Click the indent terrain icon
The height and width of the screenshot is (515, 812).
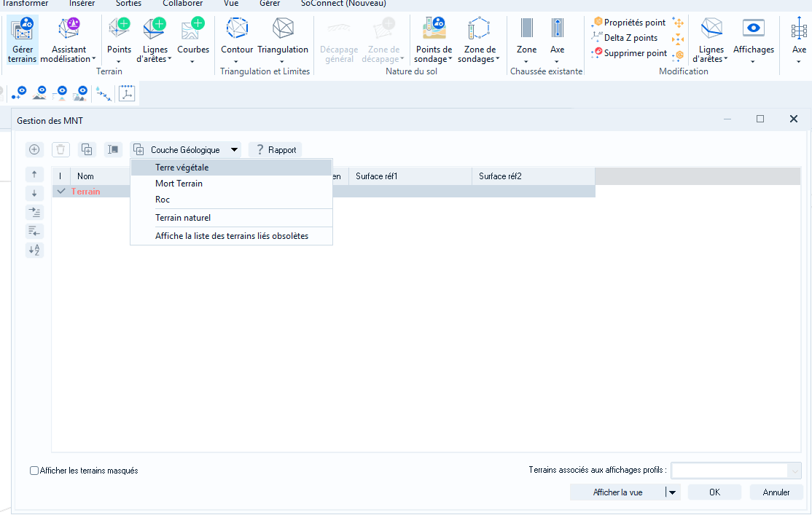pos(34,212)
